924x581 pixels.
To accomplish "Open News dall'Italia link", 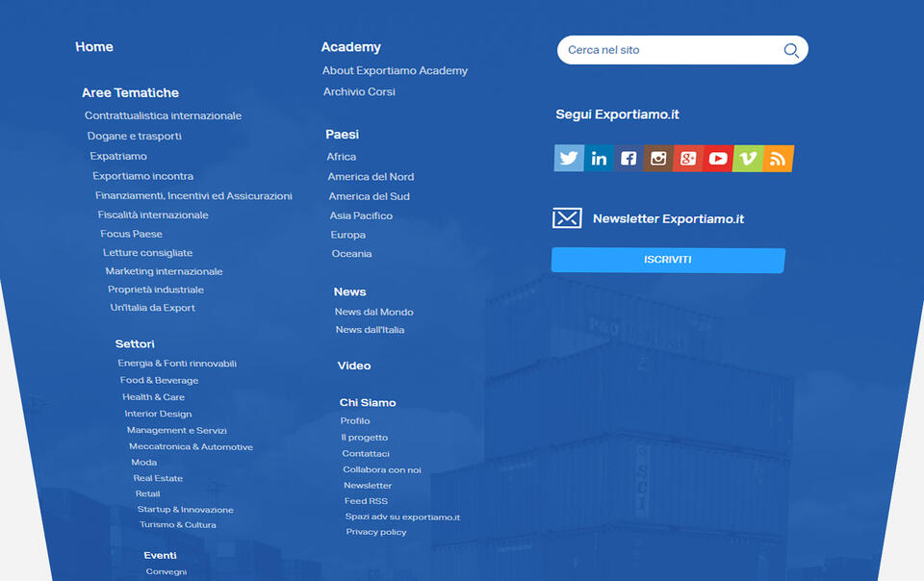I will click(370, 330).
